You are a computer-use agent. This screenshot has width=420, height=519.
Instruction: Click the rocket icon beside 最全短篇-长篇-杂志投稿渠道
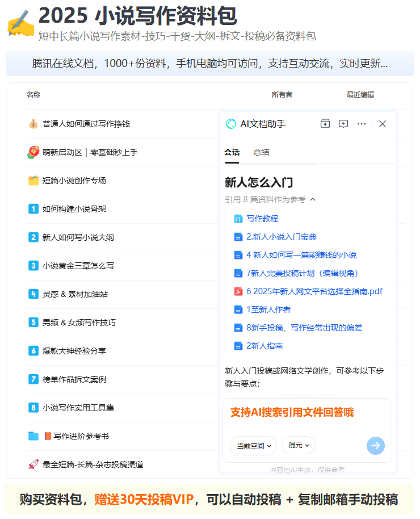click(33, 464)
